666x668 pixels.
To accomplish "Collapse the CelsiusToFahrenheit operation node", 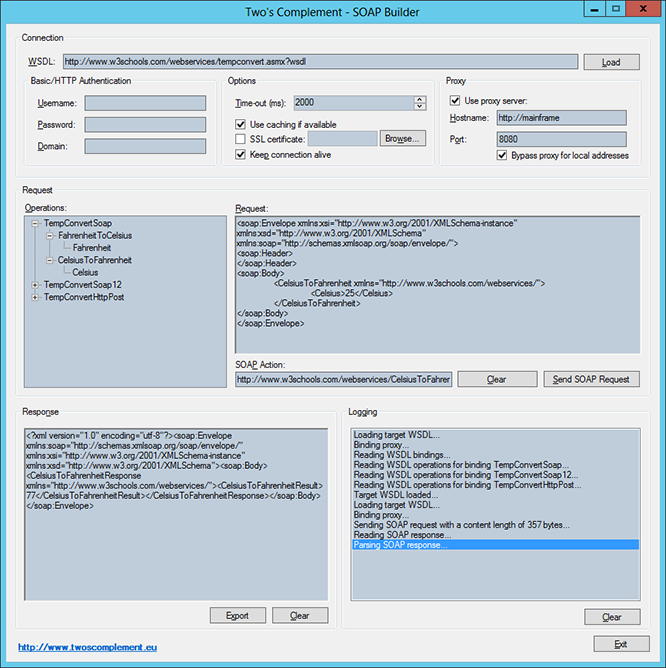I will click(x=49, y=260).
